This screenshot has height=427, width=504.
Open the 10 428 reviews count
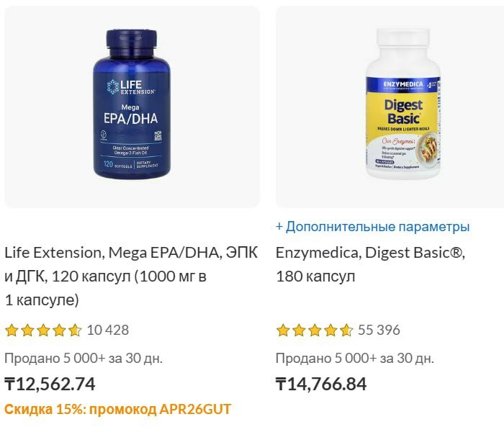[x=108, y=331]
